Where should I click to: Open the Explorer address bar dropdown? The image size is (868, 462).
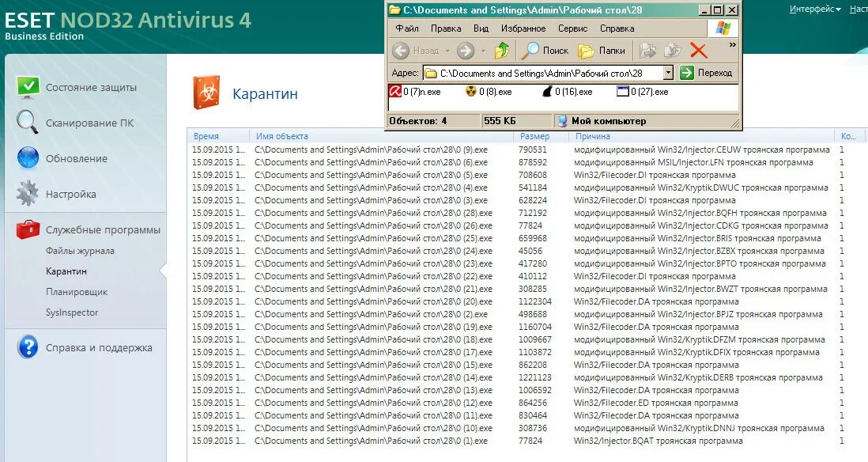pos(668,73)
